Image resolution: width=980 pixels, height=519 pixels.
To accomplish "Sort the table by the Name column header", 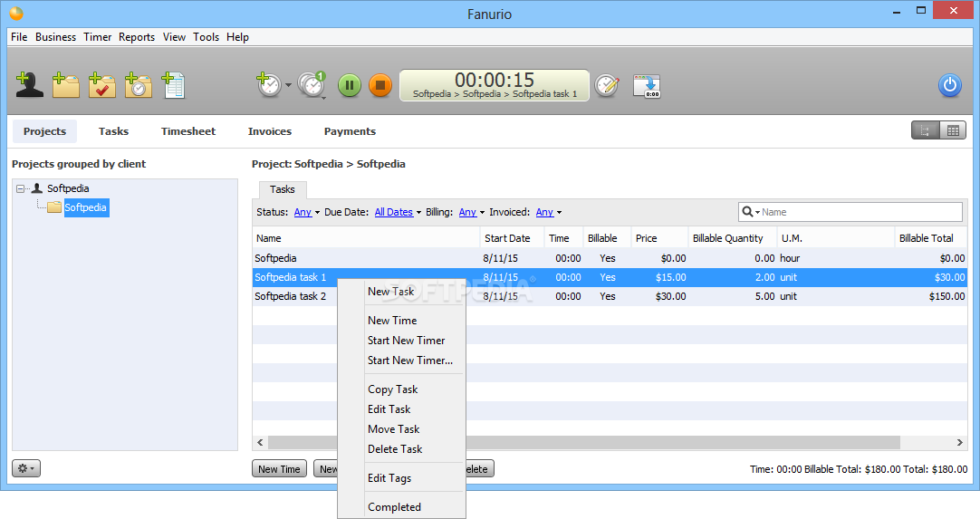I will [x=366, y=238].
